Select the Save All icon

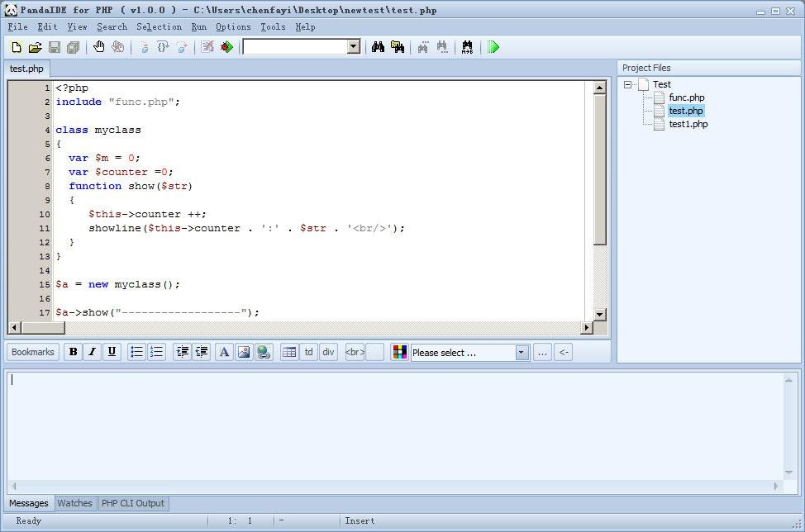click(x=73, y=47)
